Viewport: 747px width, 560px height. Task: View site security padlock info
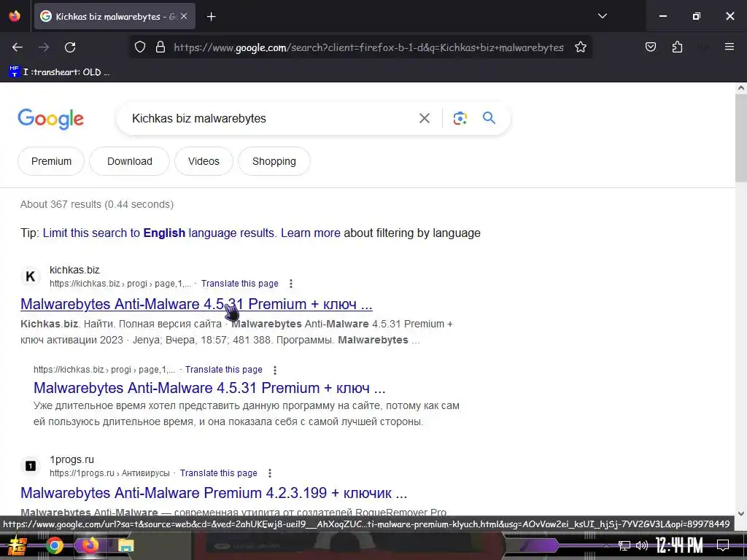pos(160,47)
